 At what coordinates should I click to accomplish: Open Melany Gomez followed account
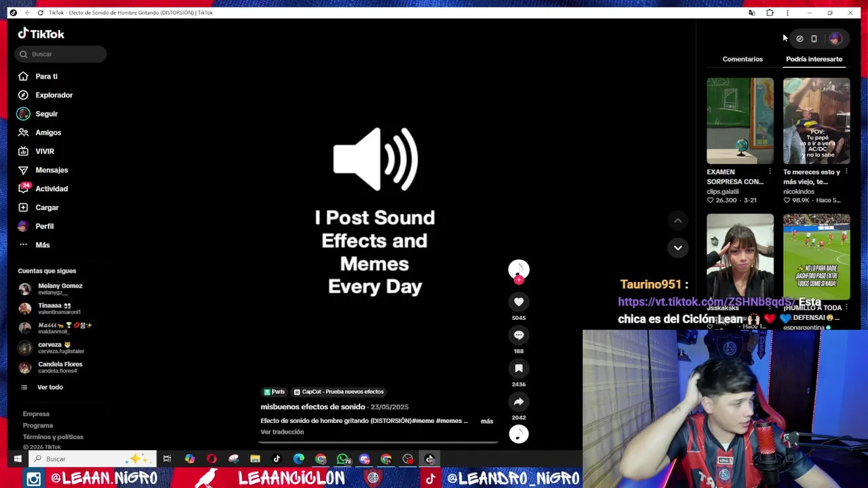pos(60,289)
